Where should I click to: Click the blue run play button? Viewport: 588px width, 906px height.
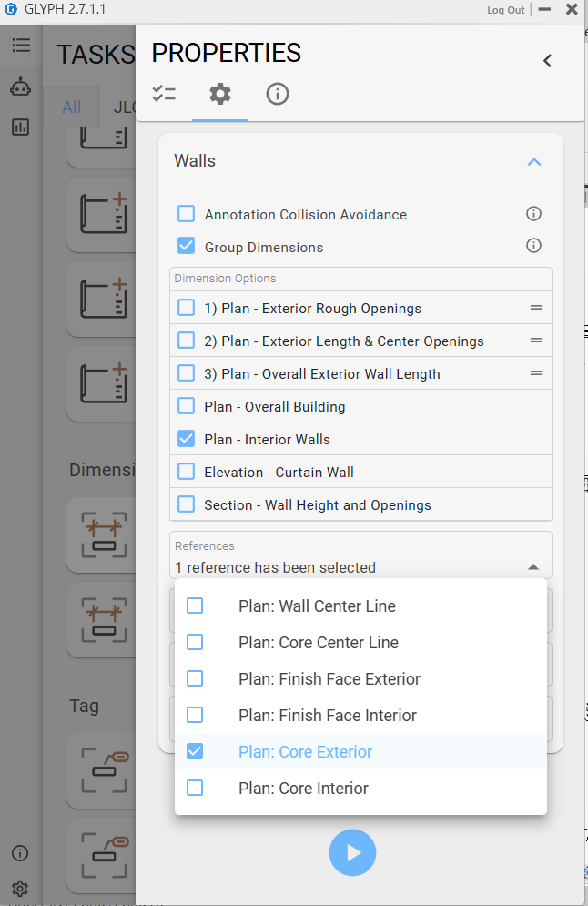pyautogui.click(x=352, y=852)
